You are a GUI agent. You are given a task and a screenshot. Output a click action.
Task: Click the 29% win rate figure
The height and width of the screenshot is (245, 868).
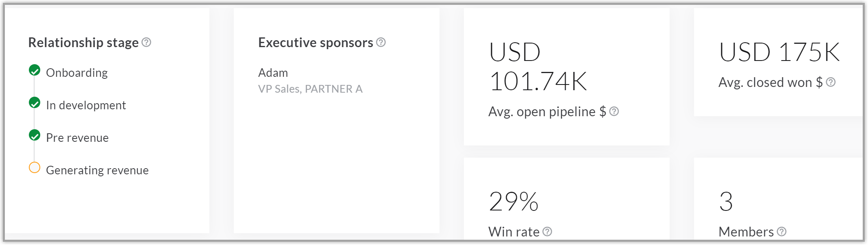coord(514,202)
